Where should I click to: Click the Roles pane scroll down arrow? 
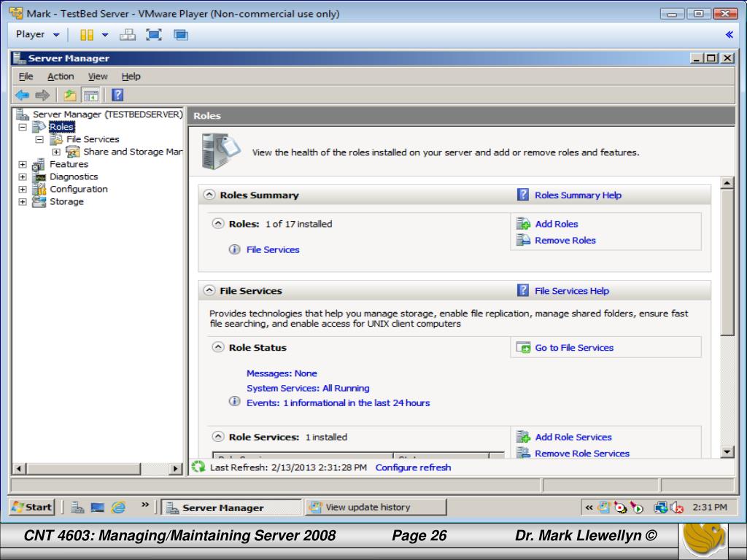point(727,451)
